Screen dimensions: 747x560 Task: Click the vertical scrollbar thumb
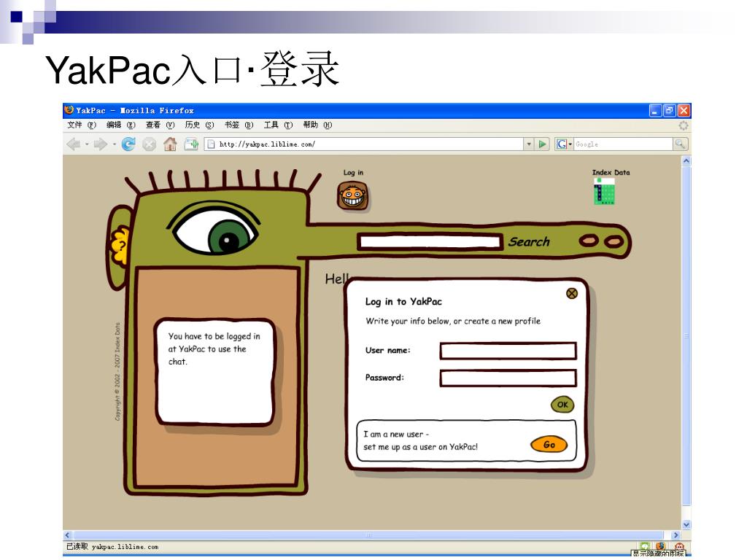click(686, 335)
